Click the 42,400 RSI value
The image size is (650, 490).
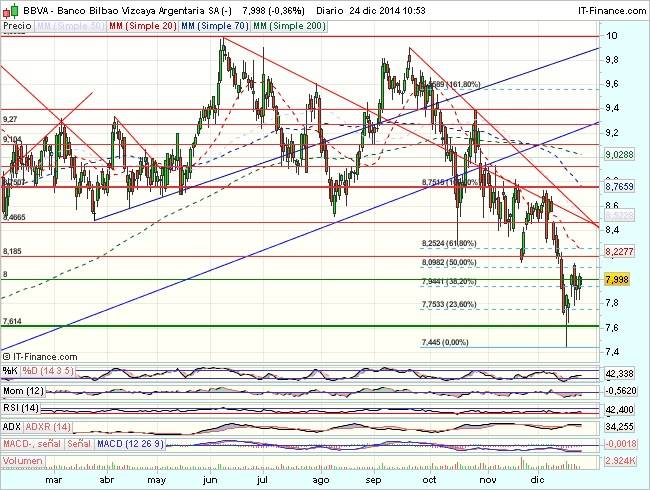[619, 410]
